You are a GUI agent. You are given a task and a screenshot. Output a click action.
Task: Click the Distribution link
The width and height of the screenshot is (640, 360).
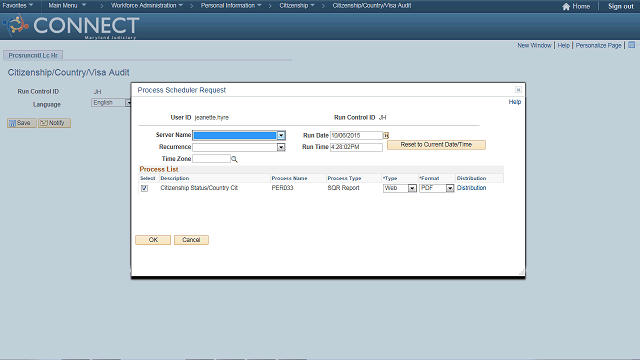471,188
